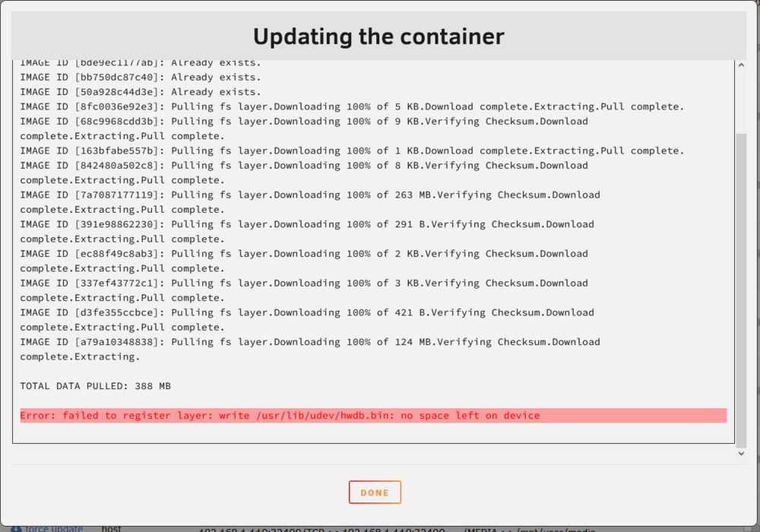Click the DONE button
This screenshot has height=532, width=760.
(x=375, y=492)
